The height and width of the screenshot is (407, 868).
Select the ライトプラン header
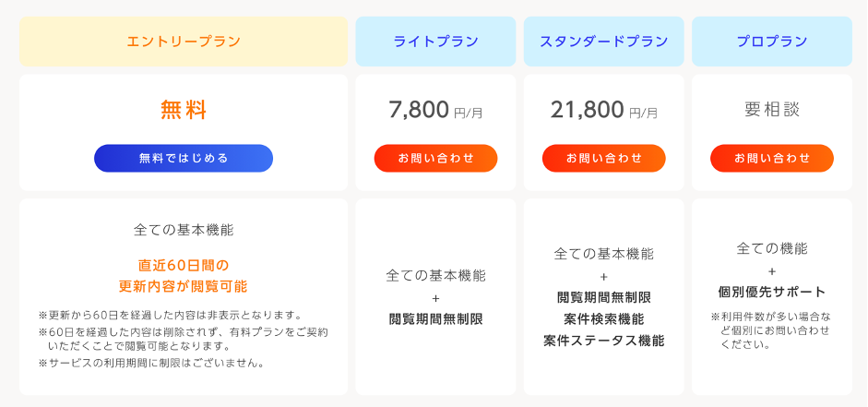tap(435, 42)
